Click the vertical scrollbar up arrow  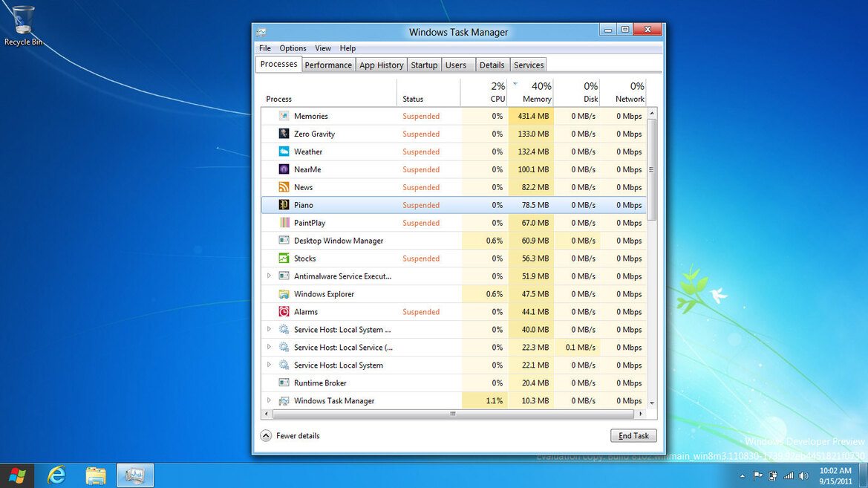652,113
